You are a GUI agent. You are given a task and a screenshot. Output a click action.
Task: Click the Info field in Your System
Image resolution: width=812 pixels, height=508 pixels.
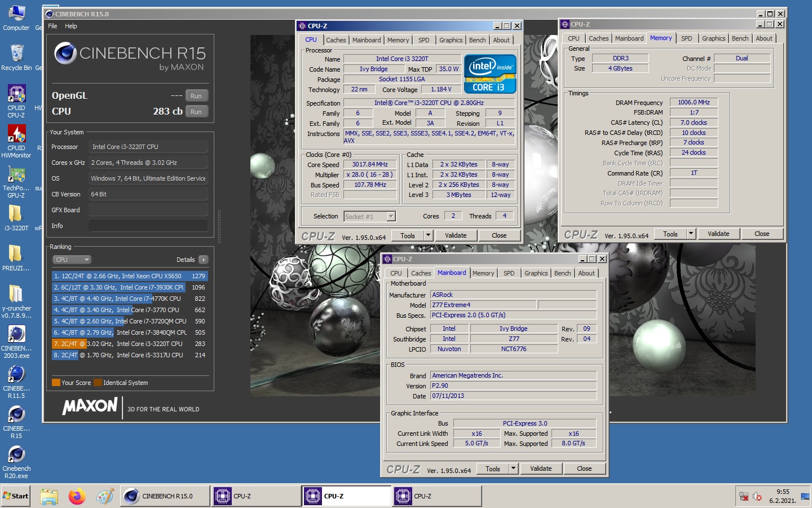point(148,226)
